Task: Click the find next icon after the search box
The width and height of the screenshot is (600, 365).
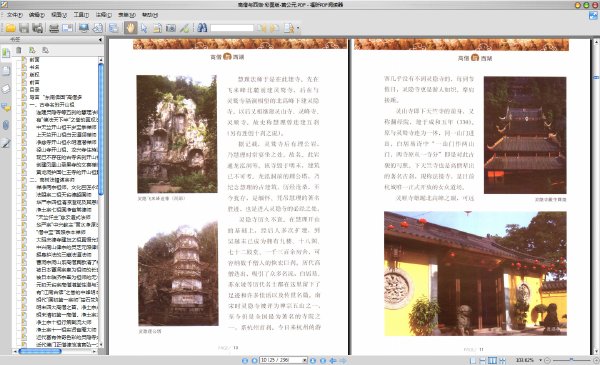Action: point(274,28)
